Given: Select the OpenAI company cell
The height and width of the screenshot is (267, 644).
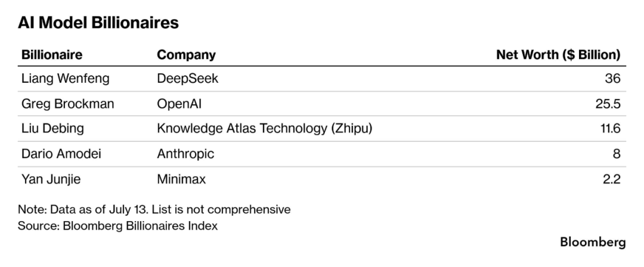Looking at the screenshot, I should coord(179,104).
